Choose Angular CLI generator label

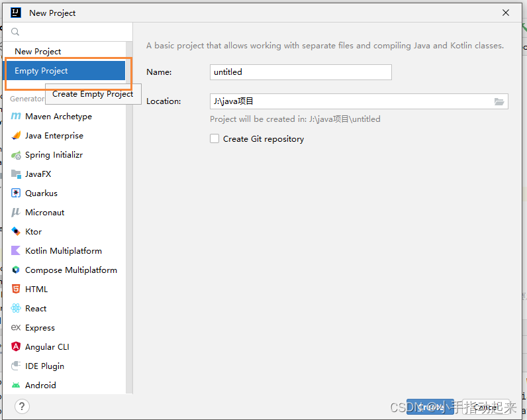47,347
